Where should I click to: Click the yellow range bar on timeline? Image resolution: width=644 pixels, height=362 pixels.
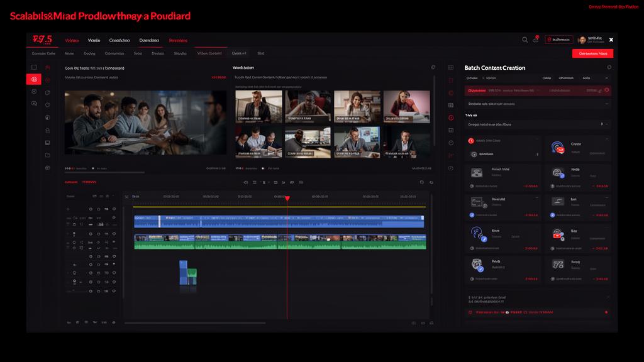pyautogui.click(x=279, y=207)
